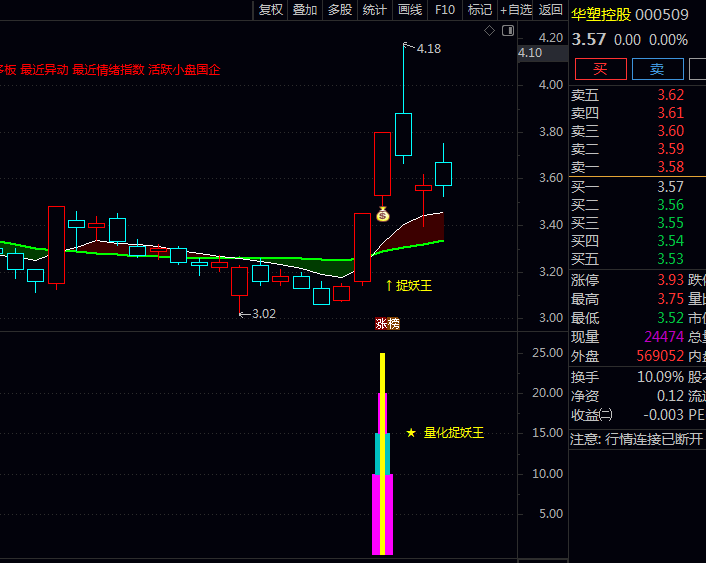
Task: Click the red 买 buy button
Action: pos(601,69)
